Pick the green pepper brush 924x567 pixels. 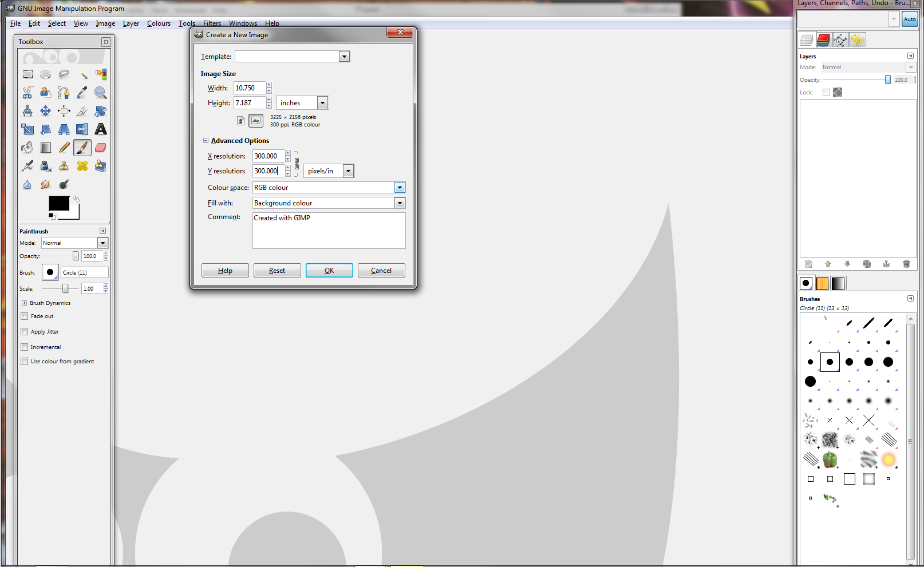click(830, 459)
